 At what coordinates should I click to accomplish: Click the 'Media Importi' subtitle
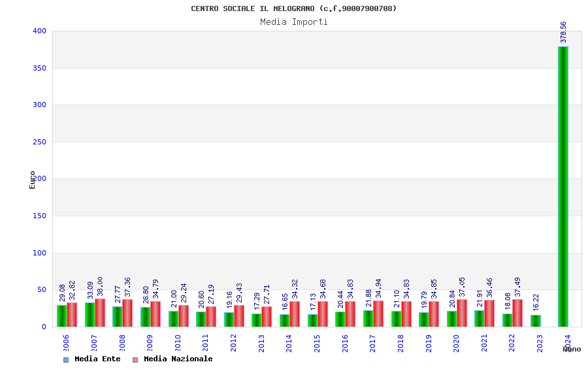coord(294,22)
